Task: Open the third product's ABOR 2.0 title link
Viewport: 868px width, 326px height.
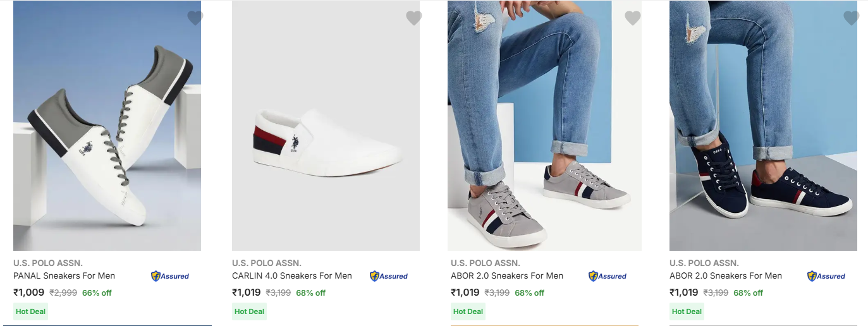Action: pyautogui.click(x=506, y=276)
